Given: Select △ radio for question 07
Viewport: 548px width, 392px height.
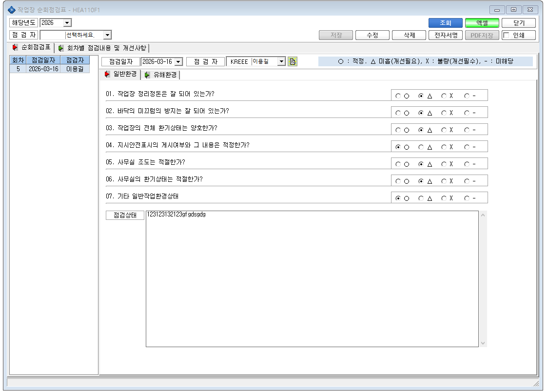Looking at the screenshot, I should click(x=421, y=198).
